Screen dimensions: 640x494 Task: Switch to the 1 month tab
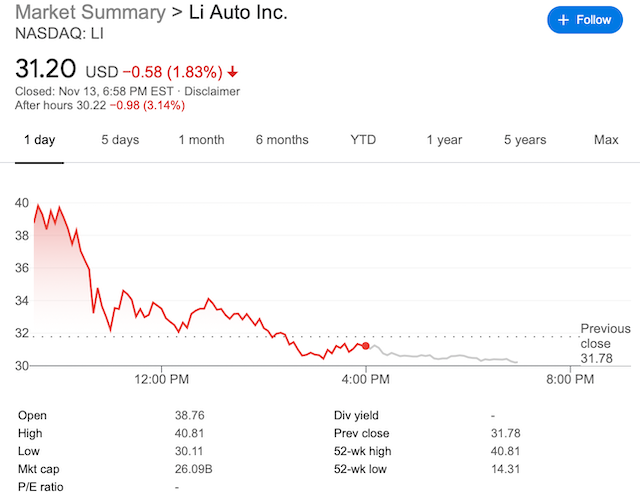pyautogui.click(x=201, y=140)
